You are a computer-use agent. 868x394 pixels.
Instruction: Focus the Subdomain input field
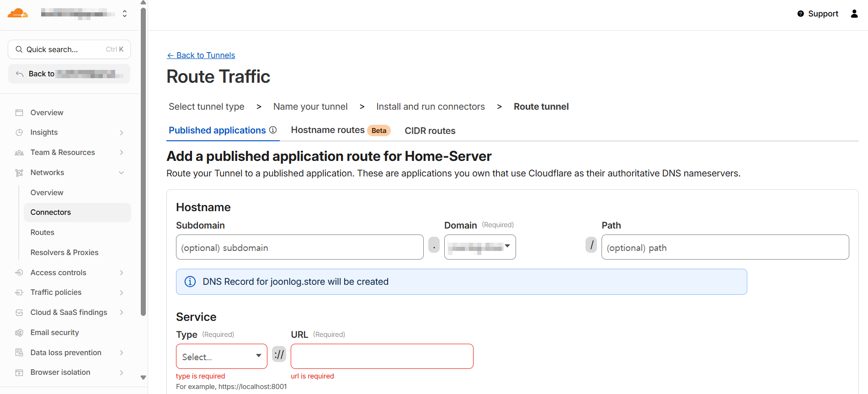coord(300,247)
